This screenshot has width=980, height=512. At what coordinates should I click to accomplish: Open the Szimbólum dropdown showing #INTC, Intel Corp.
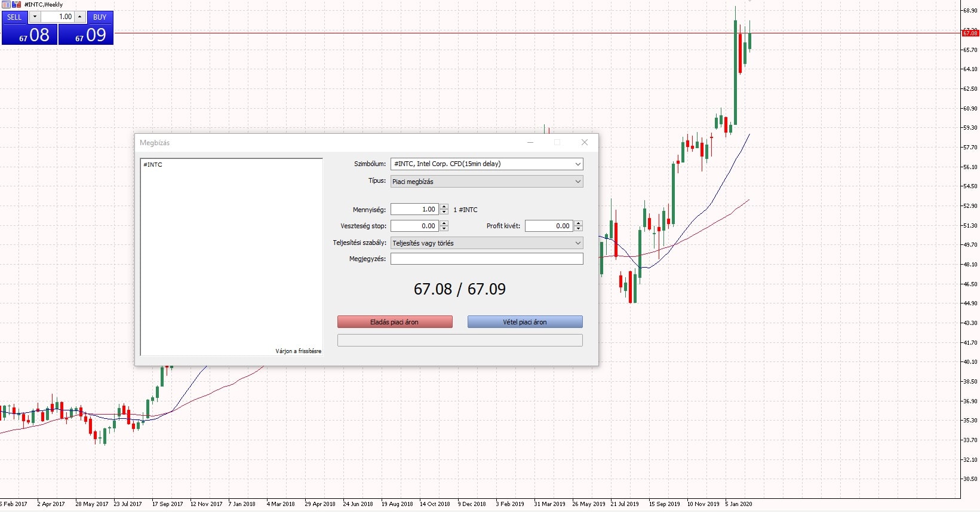point(487,164)
